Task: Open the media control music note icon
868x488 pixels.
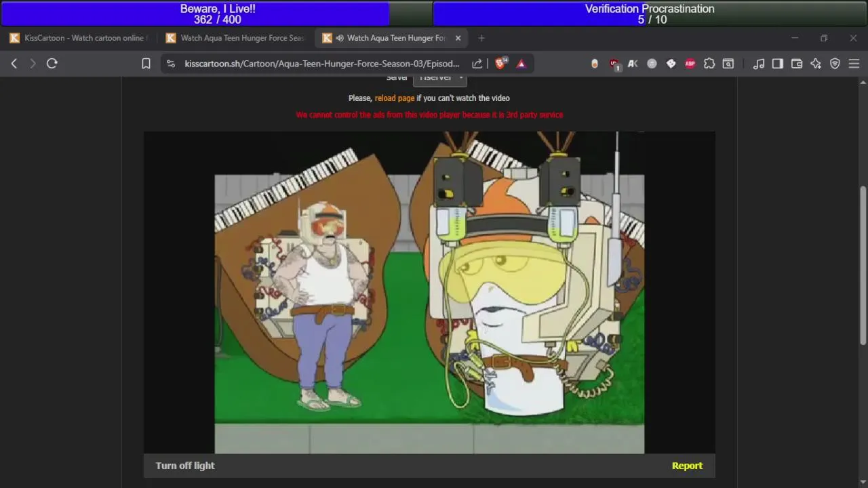Action: coord(759,64)
